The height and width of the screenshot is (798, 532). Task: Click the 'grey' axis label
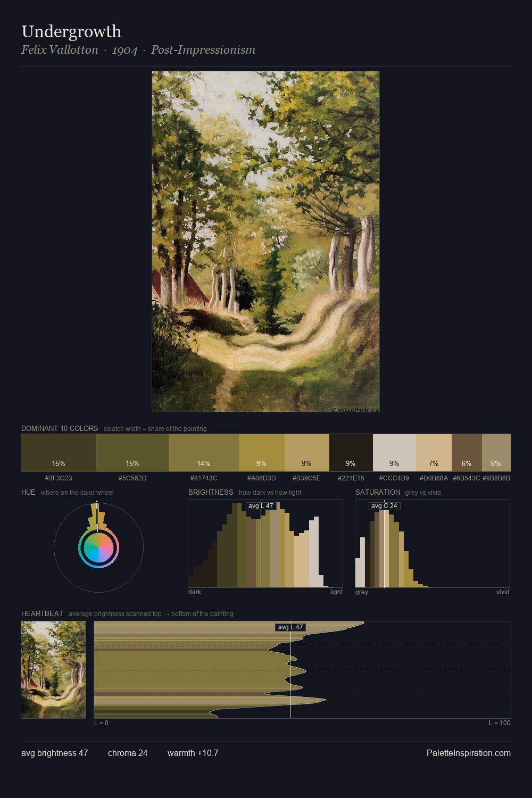coord(362,592)
